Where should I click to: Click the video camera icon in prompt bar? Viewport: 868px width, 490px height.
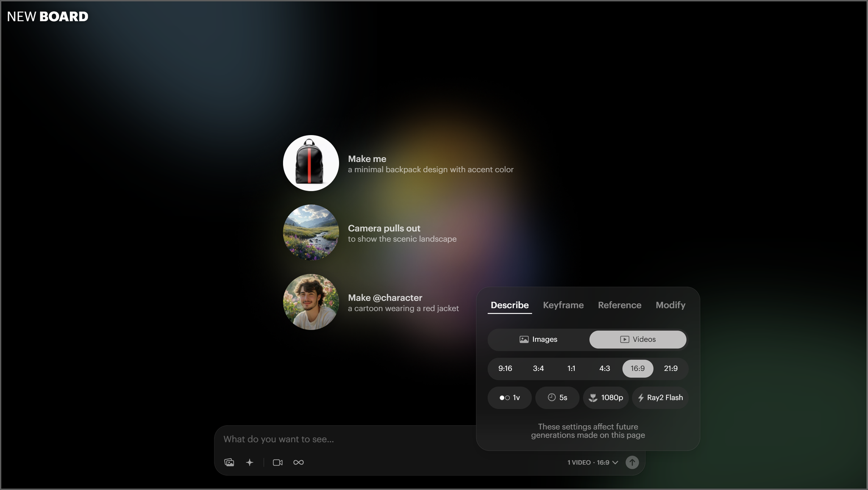click(278, 462)
